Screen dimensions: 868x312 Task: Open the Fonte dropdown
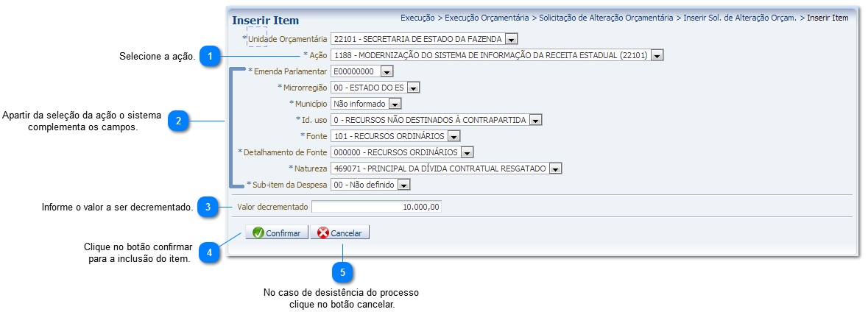[x=454, y=136]
